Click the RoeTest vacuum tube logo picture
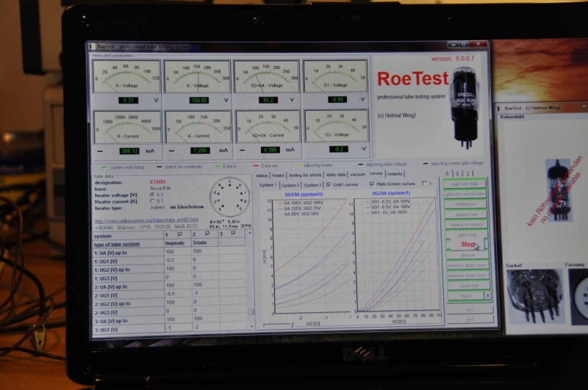Viewport: 588px width, 390px height. tap(465, 106)
